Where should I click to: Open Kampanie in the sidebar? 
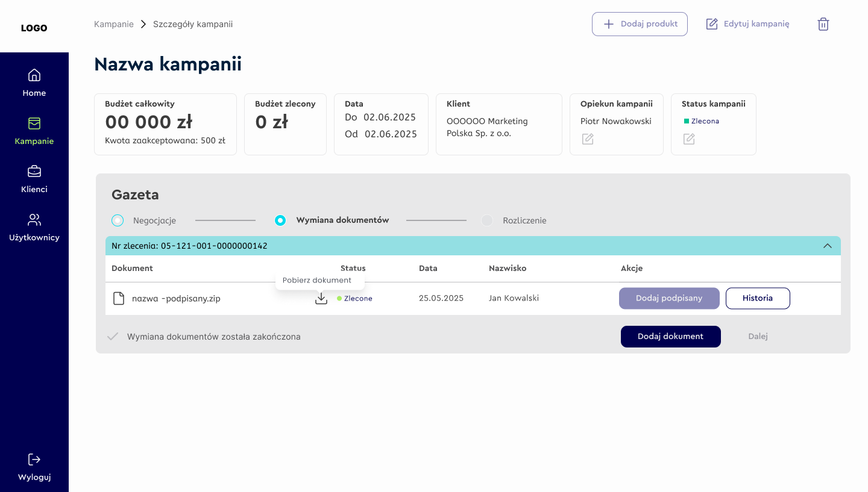(x=34, y=131)
